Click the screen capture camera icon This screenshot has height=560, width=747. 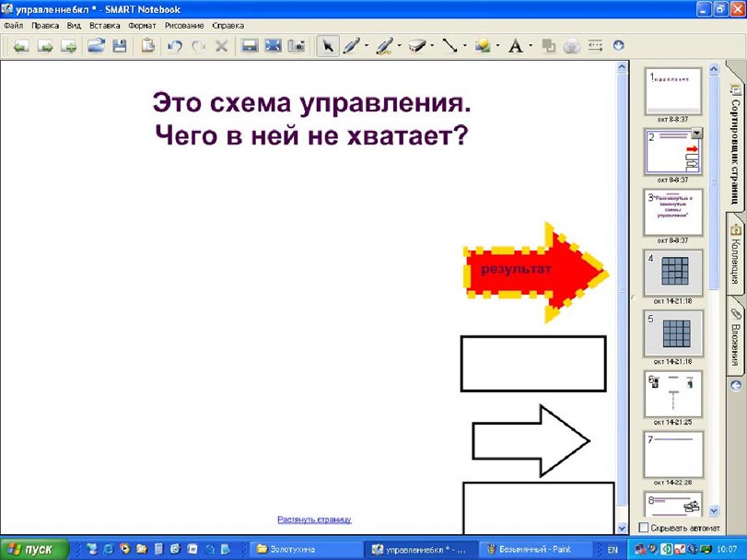[296, 45]
